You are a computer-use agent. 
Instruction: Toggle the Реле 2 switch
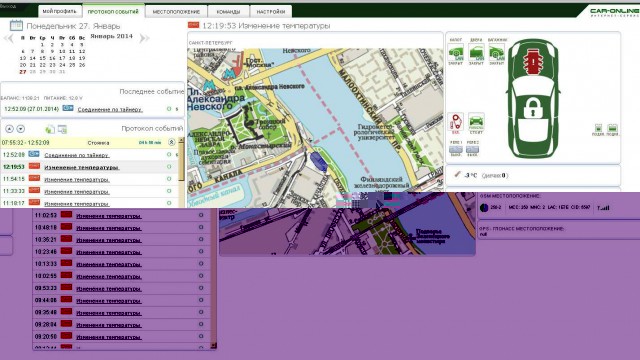point(472,150)
